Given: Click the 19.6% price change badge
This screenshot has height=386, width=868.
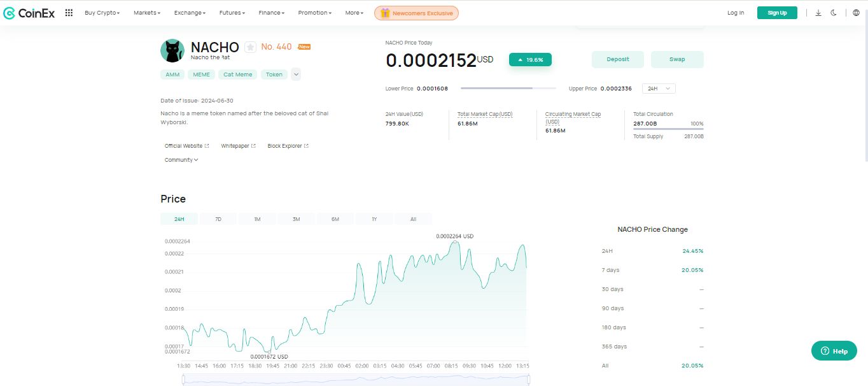Looking at the screenshot, I should (530, 60).
